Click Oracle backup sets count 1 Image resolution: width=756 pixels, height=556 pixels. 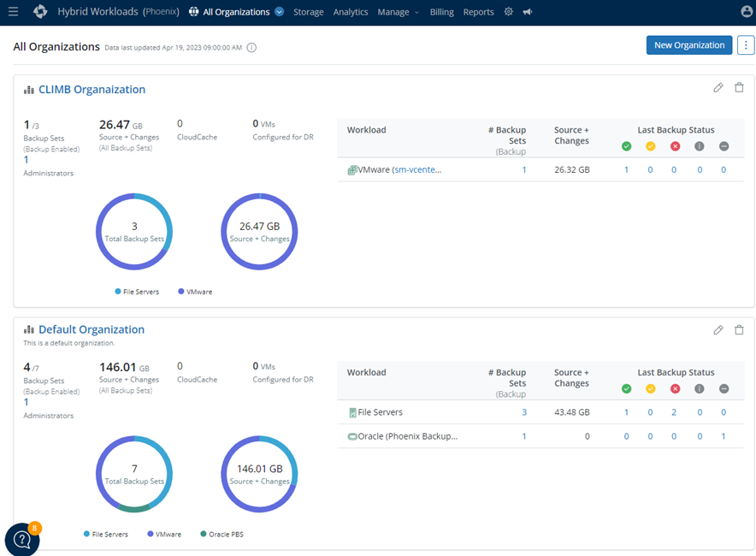[x=524, y=436]
